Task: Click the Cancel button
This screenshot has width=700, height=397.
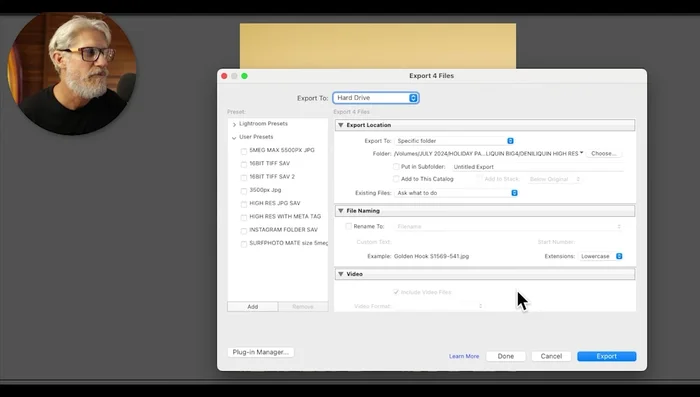Action: click(x=551, y=356)
